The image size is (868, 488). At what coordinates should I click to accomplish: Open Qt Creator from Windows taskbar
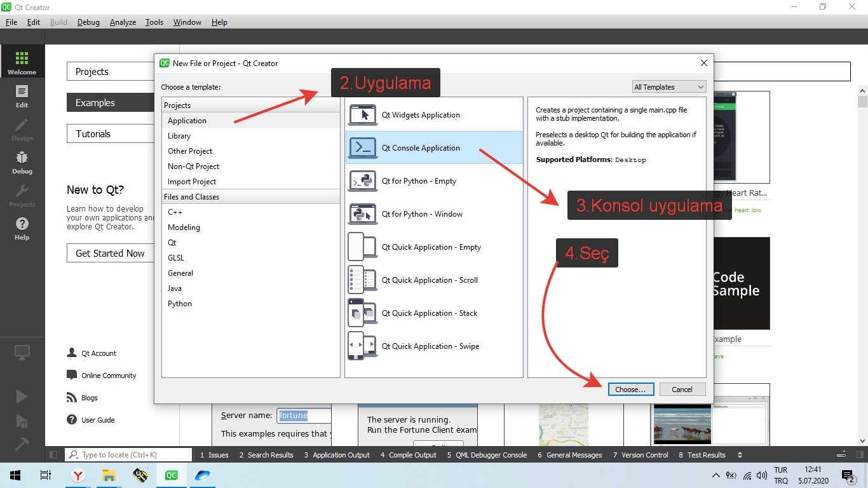(x=172, y=475)
